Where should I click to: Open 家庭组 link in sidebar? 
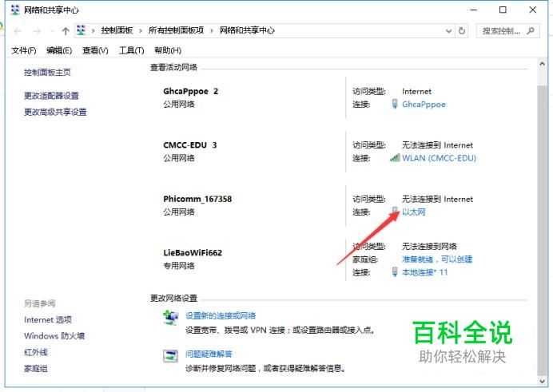(x=36, y=369)
